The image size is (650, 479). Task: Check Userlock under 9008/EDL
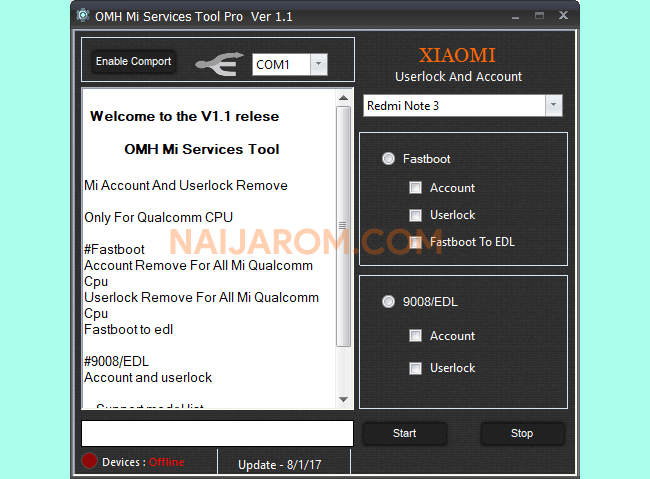click(415, 368)
